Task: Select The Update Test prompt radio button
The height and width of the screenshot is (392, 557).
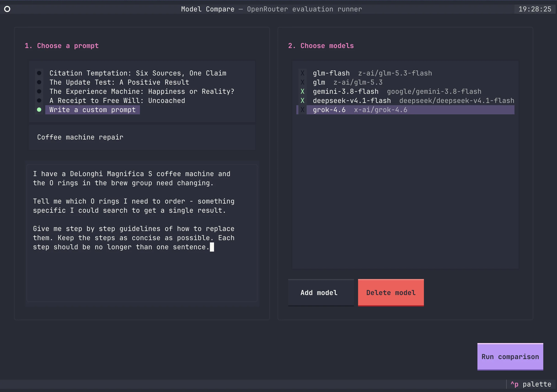Action: tap(39, 82)
